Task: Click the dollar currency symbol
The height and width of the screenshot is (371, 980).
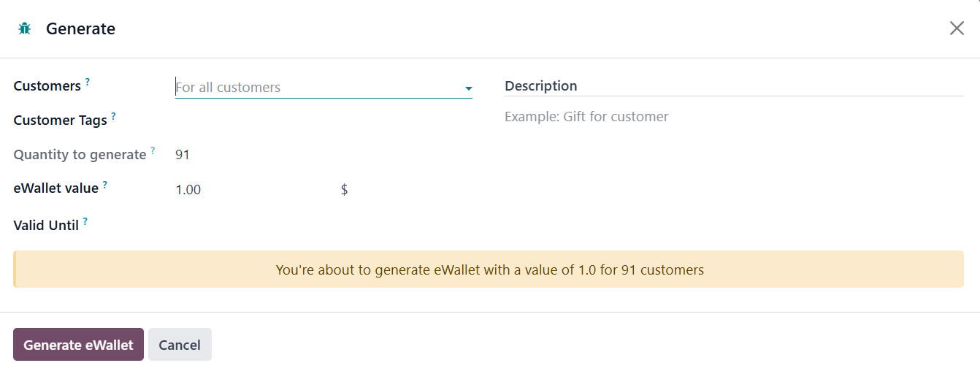Action: click(x=344, y=190)
